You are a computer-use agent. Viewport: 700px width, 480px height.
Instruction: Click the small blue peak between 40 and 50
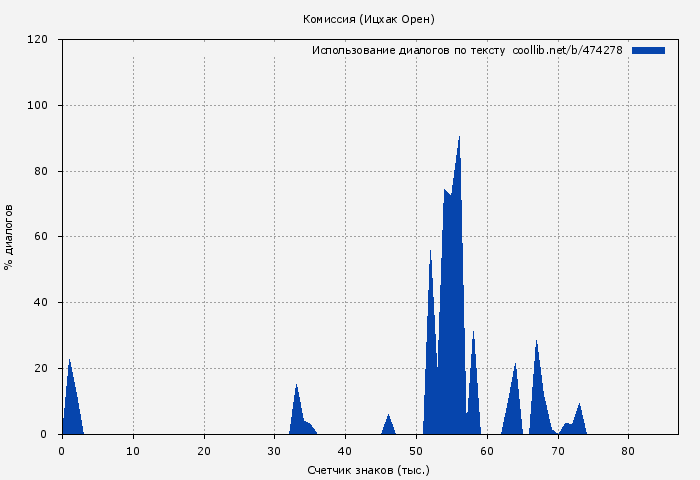pyautogui.click(x=388, y=426)
